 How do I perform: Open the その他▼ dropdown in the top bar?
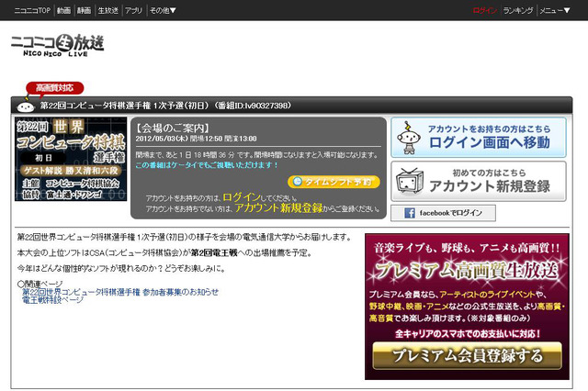164,10
